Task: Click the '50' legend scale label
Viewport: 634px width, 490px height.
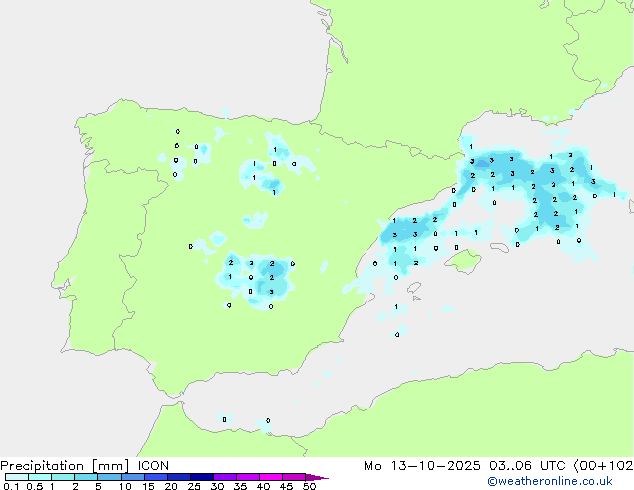Action: [310, 486]
